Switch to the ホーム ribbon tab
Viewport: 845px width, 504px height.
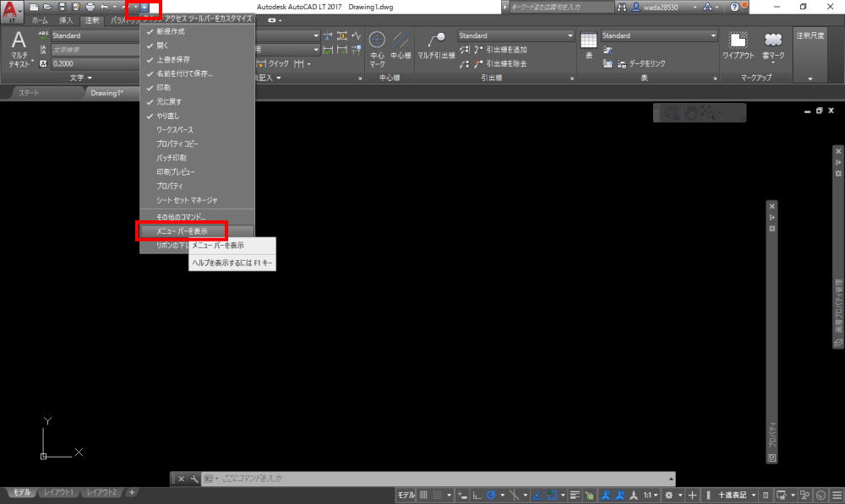40,20
